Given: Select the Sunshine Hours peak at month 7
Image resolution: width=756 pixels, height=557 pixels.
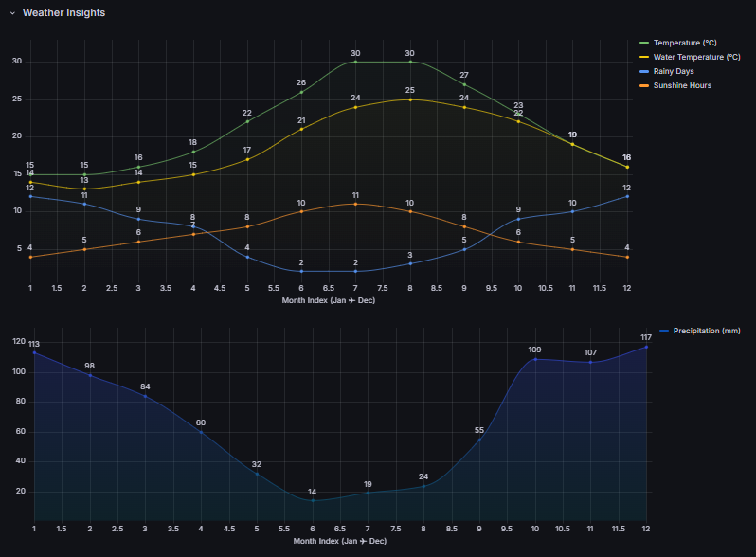Looking at the screenshot, I should click(x=355, y=204).
